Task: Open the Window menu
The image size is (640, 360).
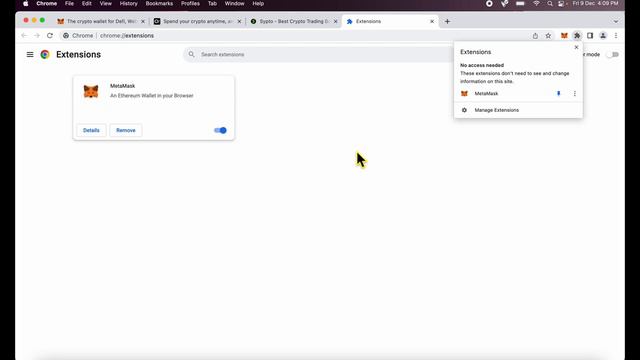Action: (x=234, y=4)
